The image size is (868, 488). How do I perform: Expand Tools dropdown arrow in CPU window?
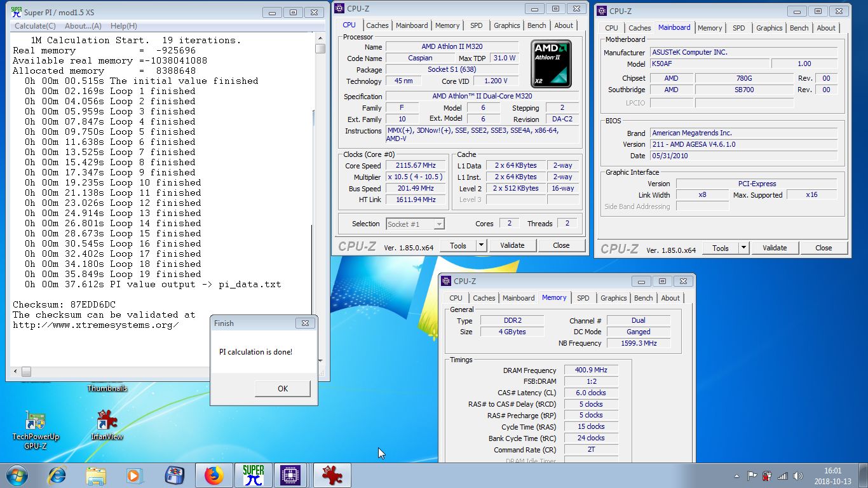tap(481, 245)
